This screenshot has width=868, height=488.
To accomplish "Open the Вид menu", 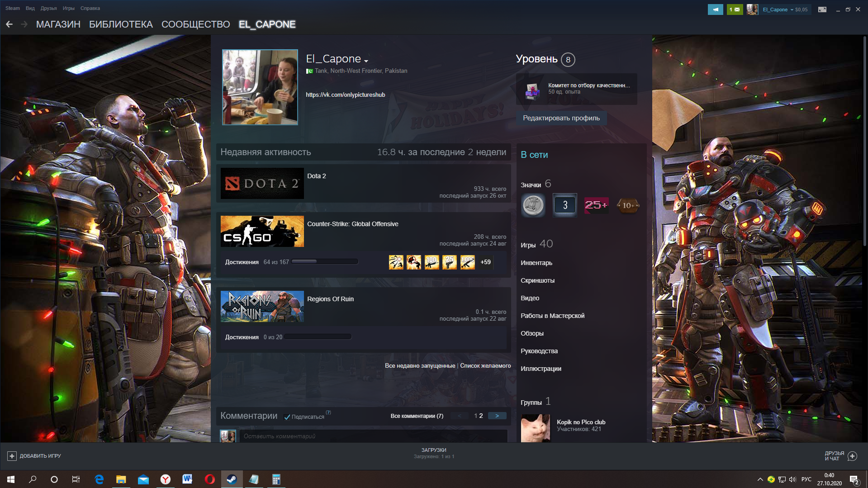I will coord(30,8).
